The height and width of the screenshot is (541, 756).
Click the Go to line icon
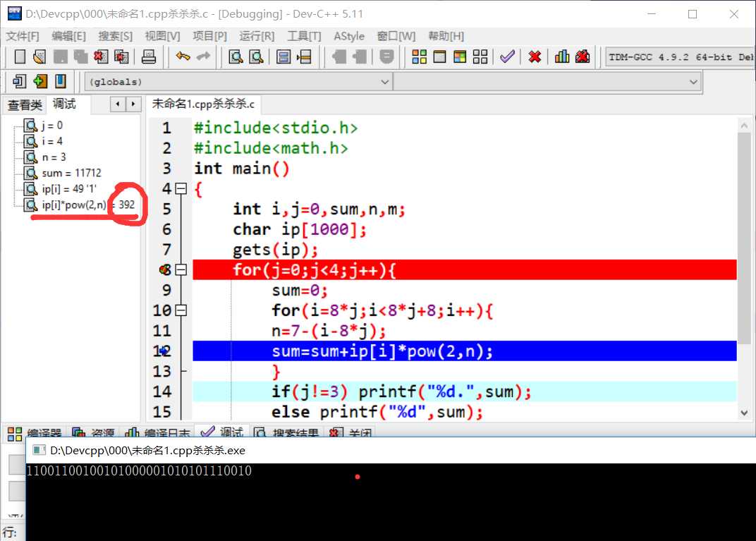click(304, 57)
